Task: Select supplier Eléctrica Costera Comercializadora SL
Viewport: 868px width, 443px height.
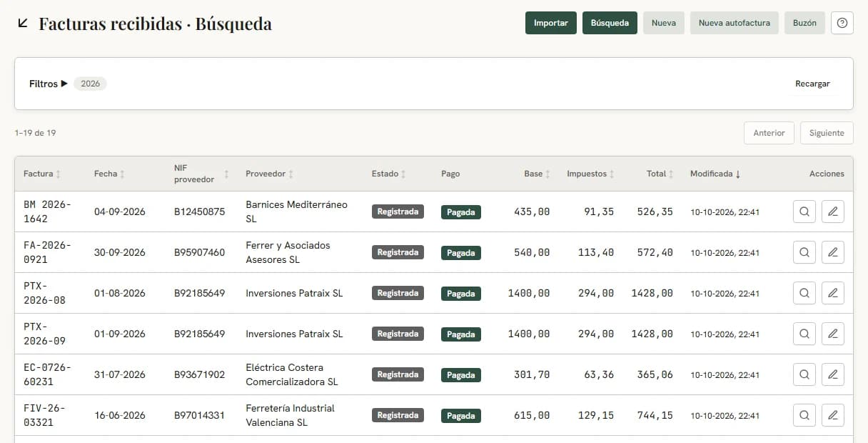Action: click(x=292, y=374)
